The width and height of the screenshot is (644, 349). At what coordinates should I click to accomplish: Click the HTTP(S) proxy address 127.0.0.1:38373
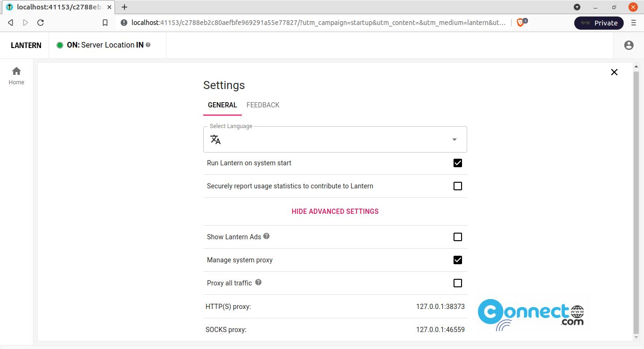[x=440, y=307]
